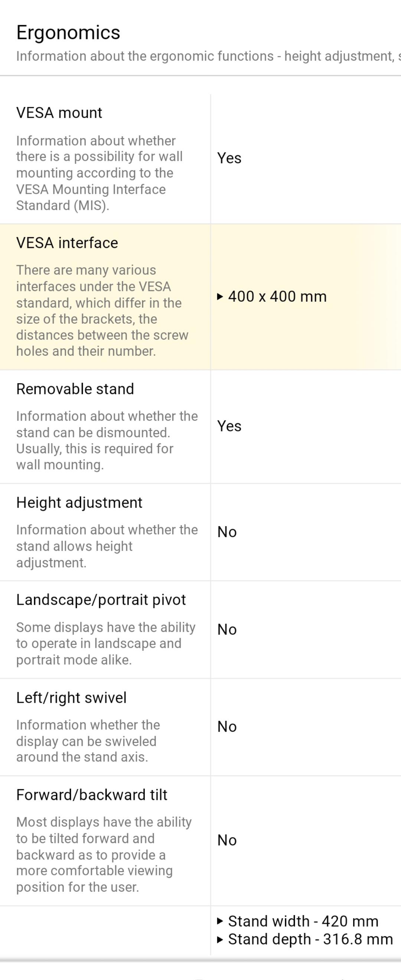Click the No value for Left/right swivel
The width and height of the screenshot is (401, 980).
coord(227,726)
